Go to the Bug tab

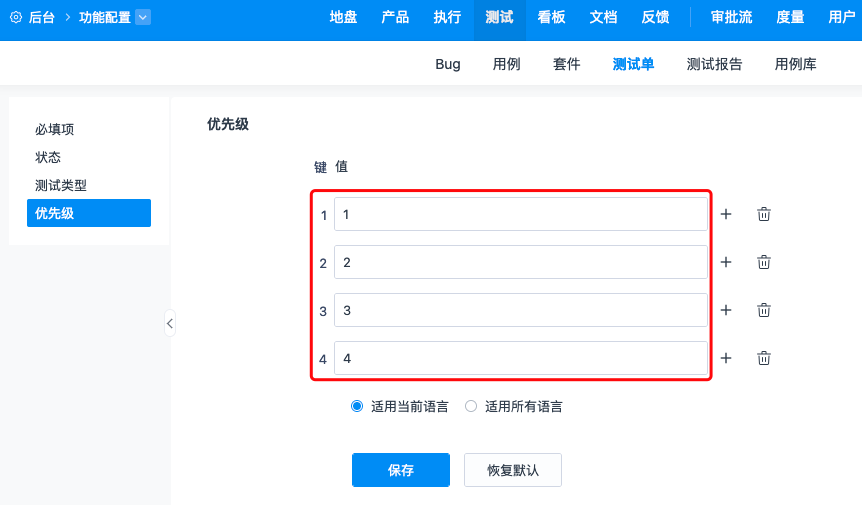pyautogui.click(x=448, y=64)
